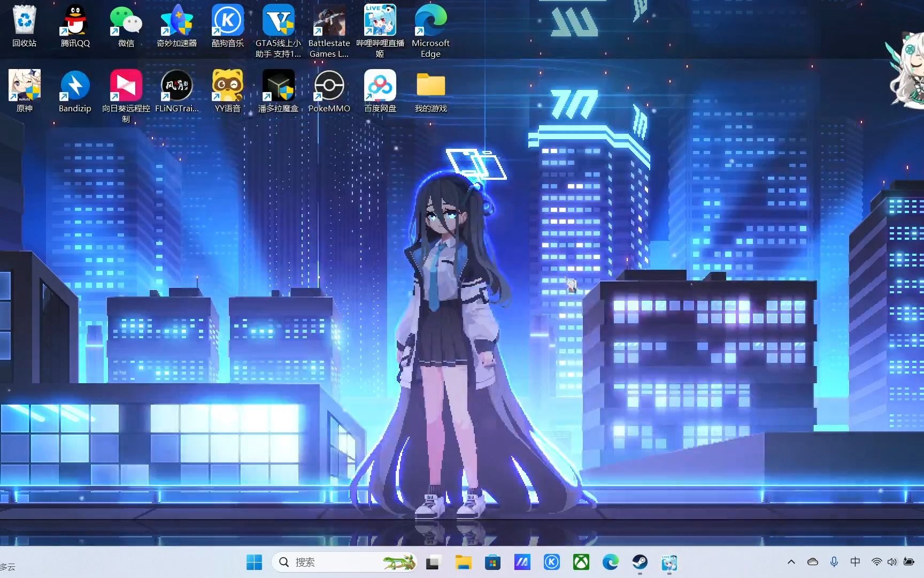
Task: Click the microphone tray icon
Action: click(834, 562)
